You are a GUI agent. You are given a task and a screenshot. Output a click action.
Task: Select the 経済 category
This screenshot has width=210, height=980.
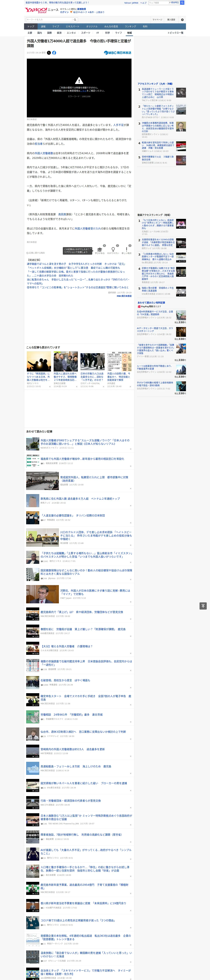coord(59,33)
